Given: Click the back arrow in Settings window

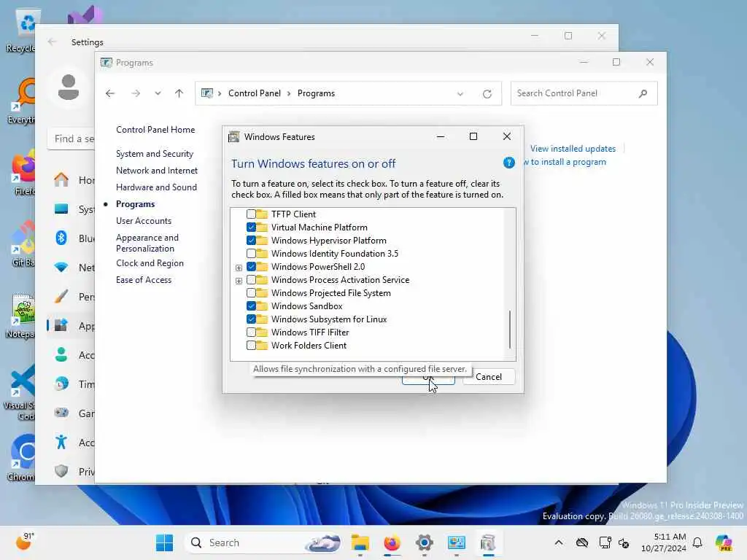Looking at the screenshot, I should 52,42.
